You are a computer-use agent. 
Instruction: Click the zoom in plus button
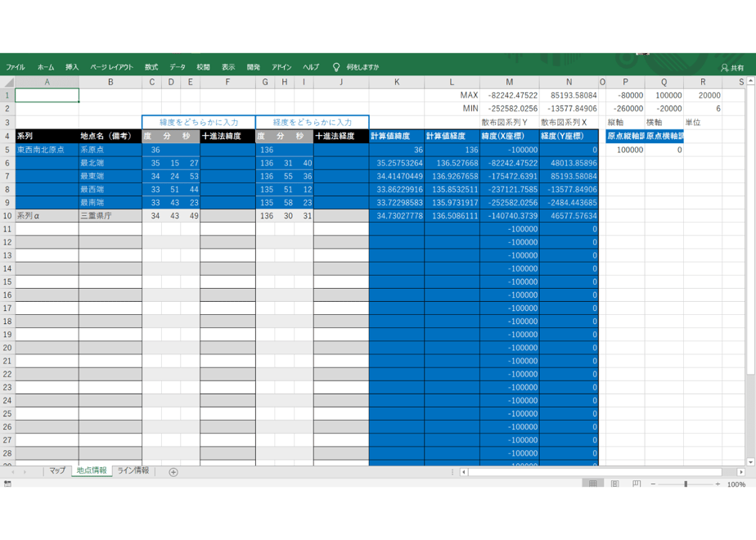[718, 484]
